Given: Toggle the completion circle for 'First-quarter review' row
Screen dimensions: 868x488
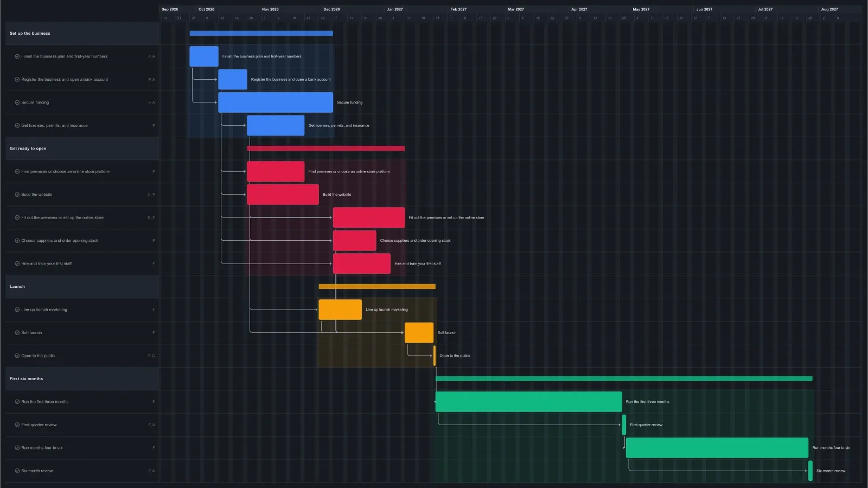Looking at the screenshot, I should pos(17,425).
